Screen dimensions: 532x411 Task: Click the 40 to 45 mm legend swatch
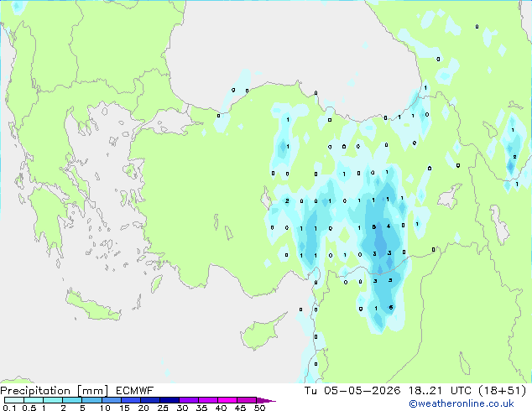(x=227, y=400)
